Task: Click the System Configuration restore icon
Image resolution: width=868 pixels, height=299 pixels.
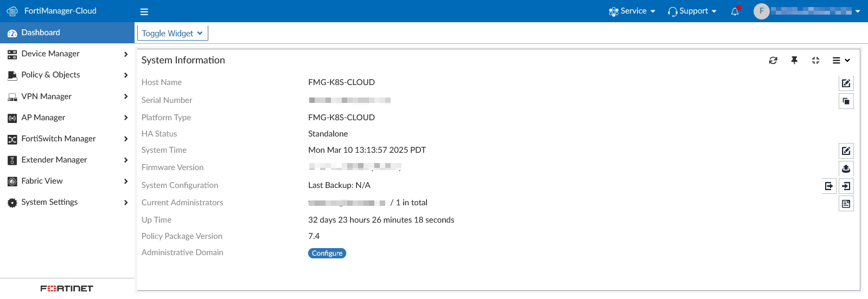Action: coord(846,186)
